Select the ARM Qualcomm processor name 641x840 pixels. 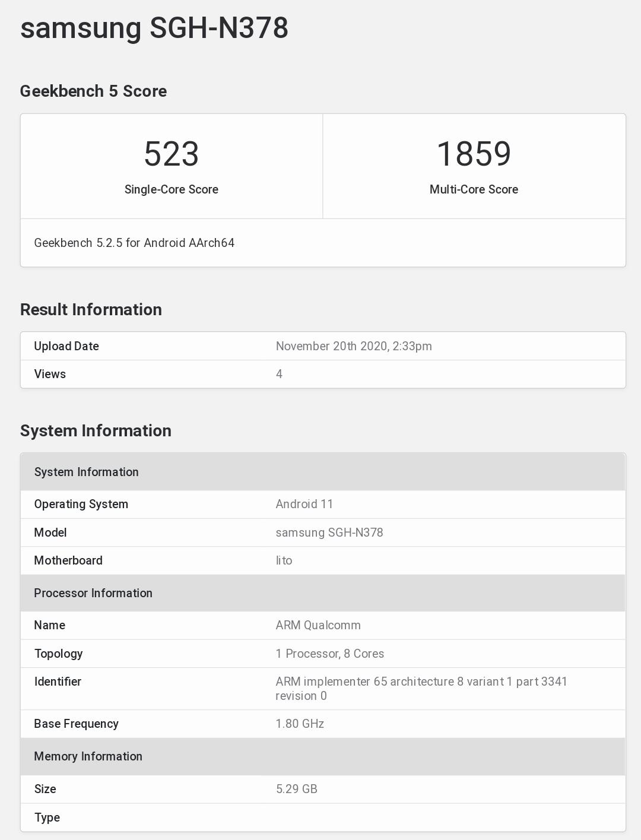point(318,625)
